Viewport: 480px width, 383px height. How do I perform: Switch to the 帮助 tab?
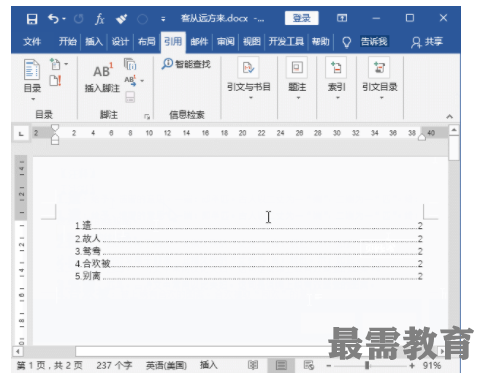pyautogui.click(x=320, y=42)
